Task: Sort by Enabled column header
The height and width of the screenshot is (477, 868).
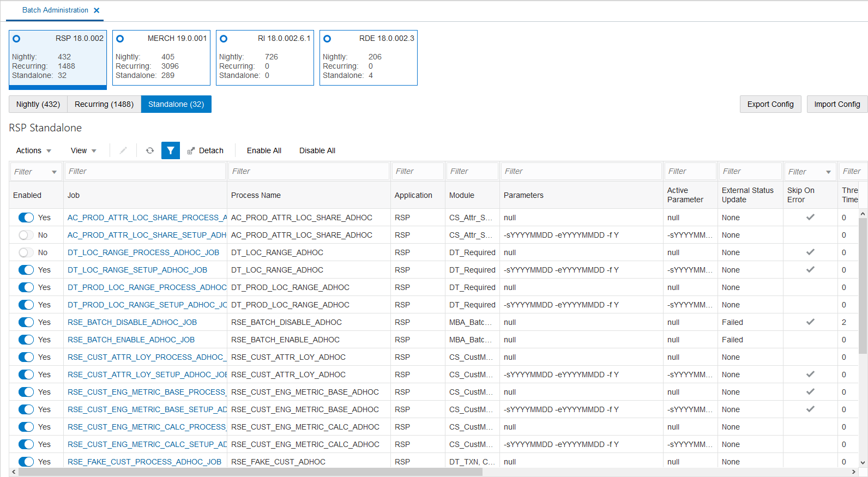Action: click(x=27, y=195)
